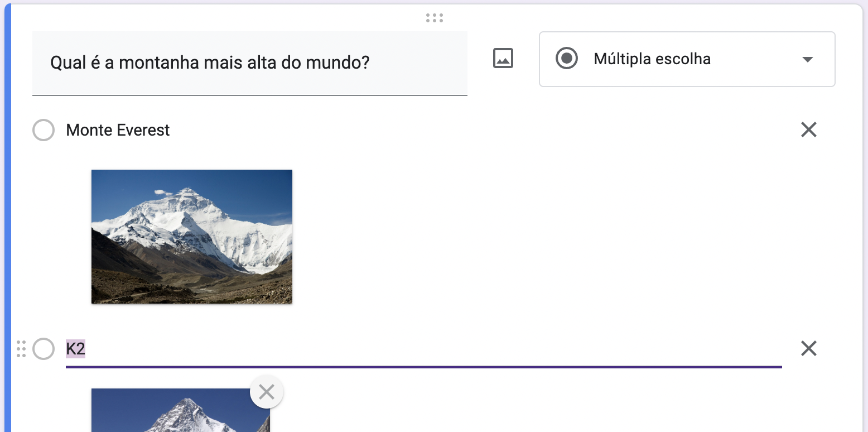
Task: Grab the question drag handle at top
Action: coord(434,18)
